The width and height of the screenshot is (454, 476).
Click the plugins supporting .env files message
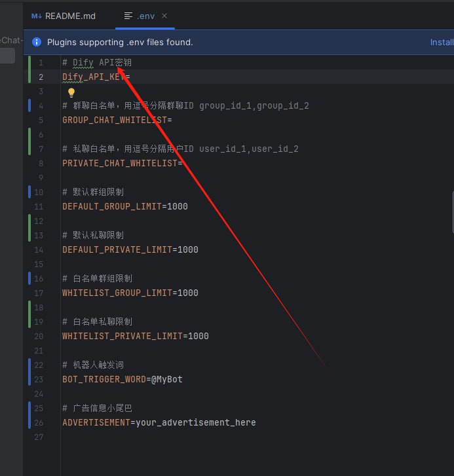(120, 42)
